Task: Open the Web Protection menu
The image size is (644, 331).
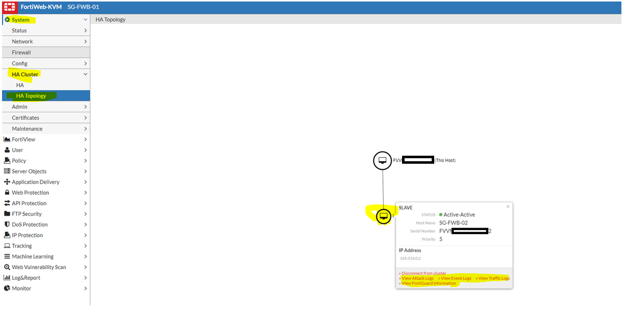Action: click(46, 192)
